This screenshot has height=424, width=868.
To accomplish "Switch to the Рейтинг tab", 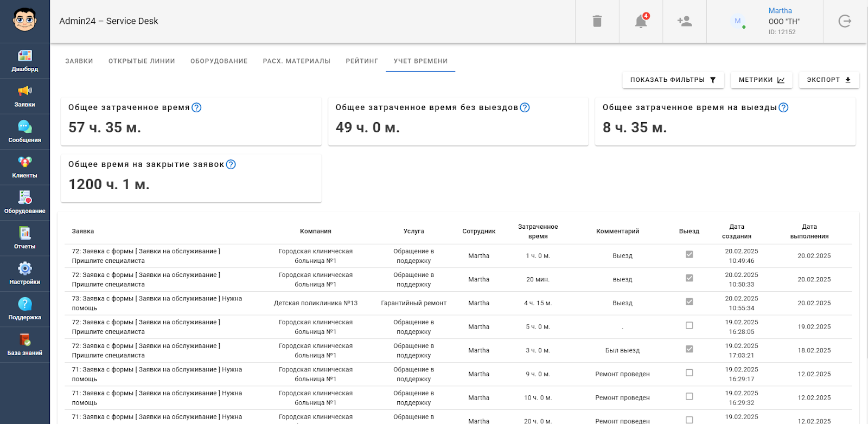I will (x=362, y=61).
